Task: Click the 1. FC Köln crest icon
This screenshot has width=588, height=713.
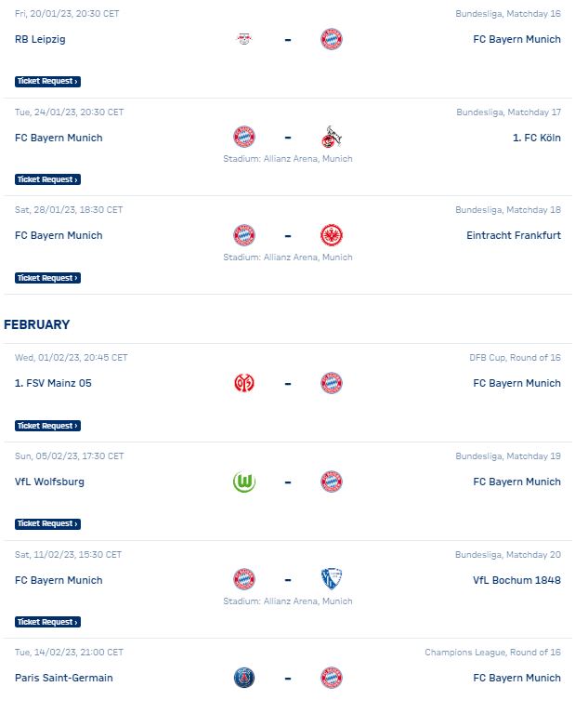Action: click(x=332, y=137)
